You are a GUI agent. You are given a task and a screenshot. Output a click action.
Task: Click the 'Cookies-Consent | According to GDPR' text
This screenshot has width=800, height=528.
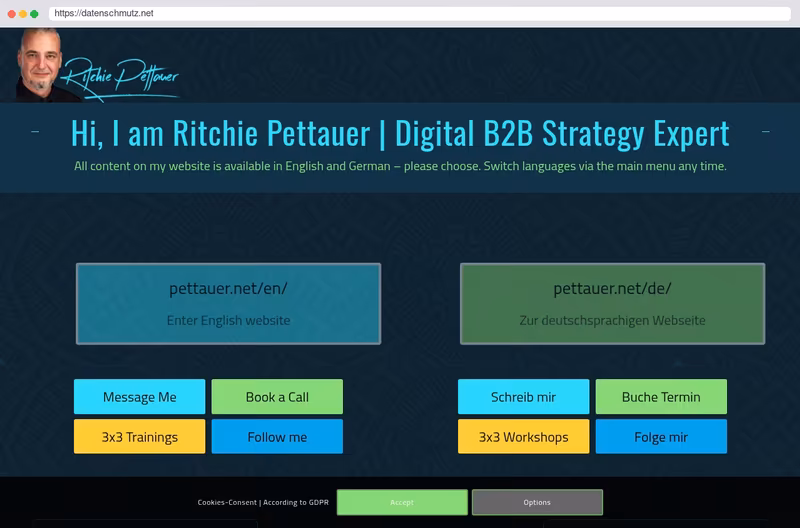point(263,502)
